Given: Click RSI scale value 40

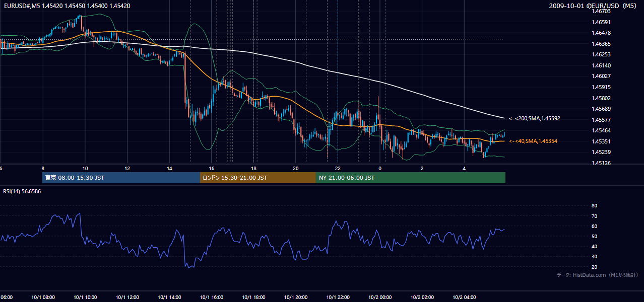Looking at the screenshot, I should (594, 246).
